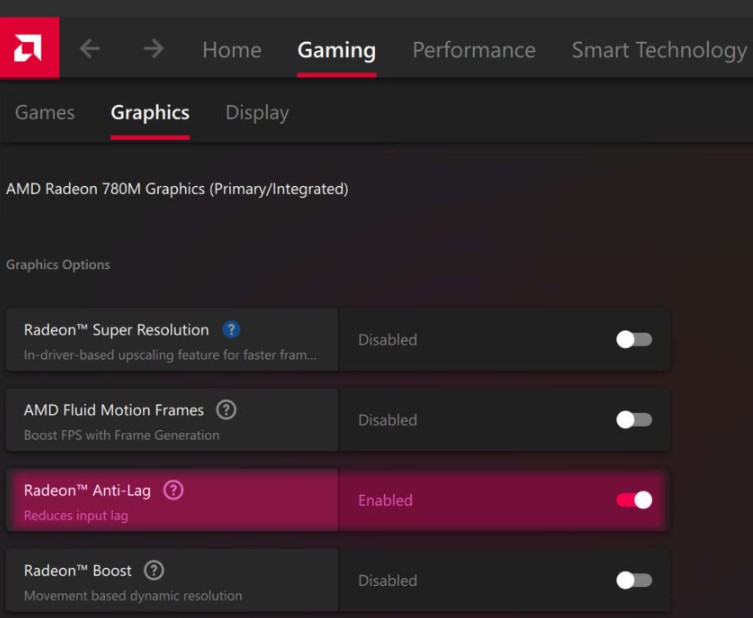Switch to the Games sub-tab
753x618 pixels.
(x=45, y=112)
